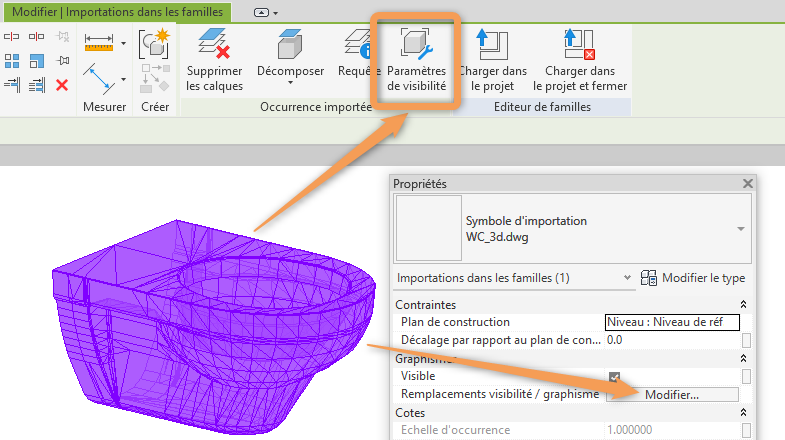This screenshot has width=785, height=440.
Task: Open the Importations dans les familles filter dropdown
Action: pyautogui.click(x=627, y=277)
